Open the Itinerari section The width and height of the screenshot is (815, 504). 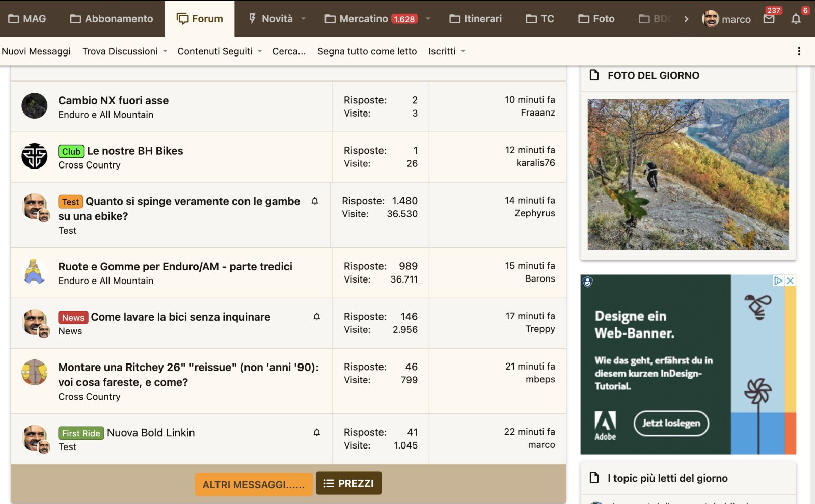[x=475, y=19]
